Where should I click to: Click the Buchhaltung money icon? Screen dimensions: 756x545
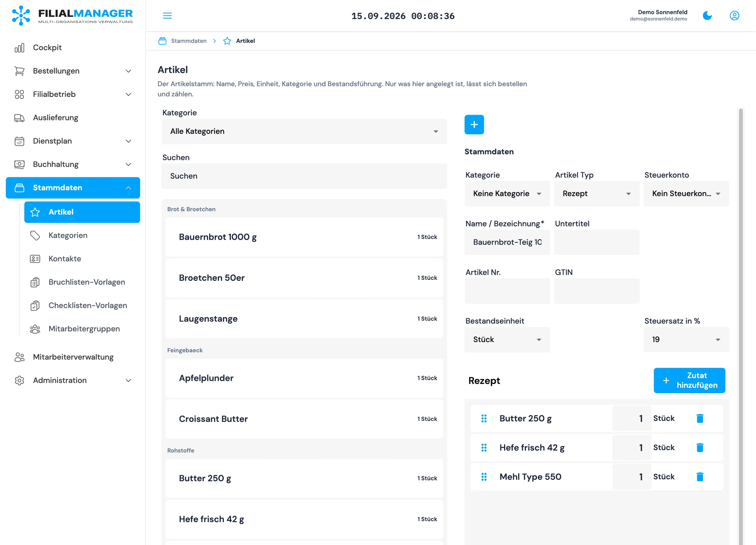tap(19, 164)
